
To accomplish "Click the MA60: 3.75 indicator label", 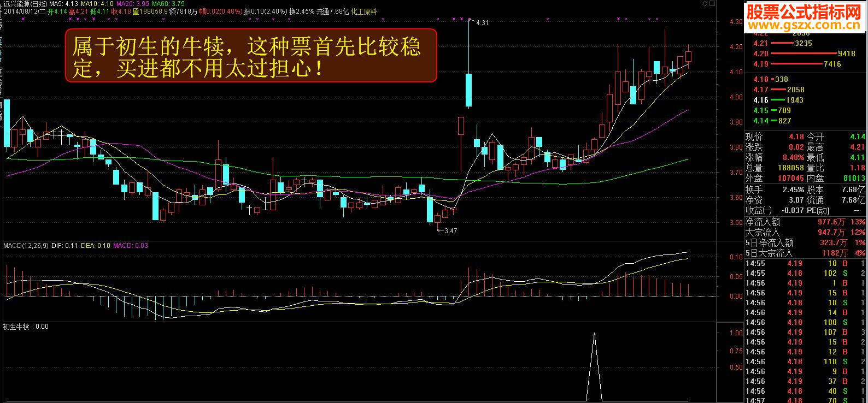I will [168, 4].
